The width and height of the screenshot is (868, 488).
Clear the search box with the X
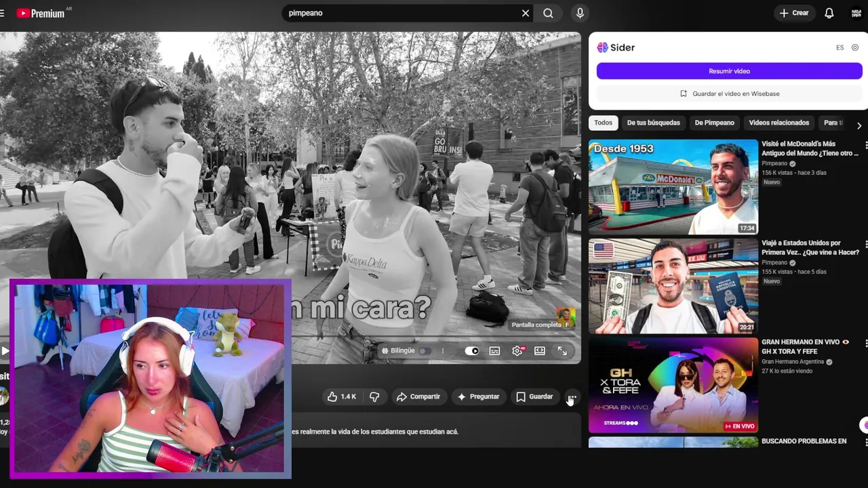pyautogui.click(x=526, y=13)
